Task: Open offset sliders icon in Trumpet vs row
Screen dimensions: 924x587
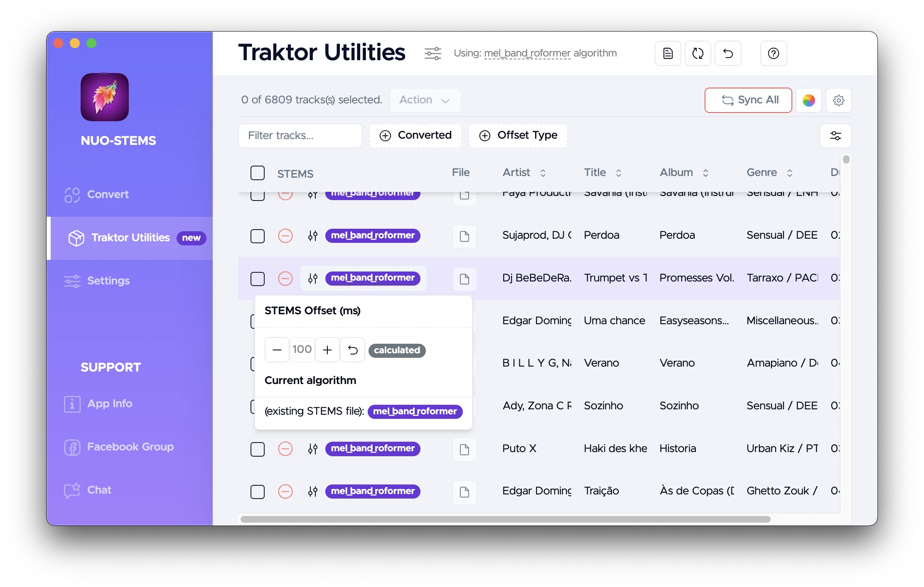Action: (313, 278)
